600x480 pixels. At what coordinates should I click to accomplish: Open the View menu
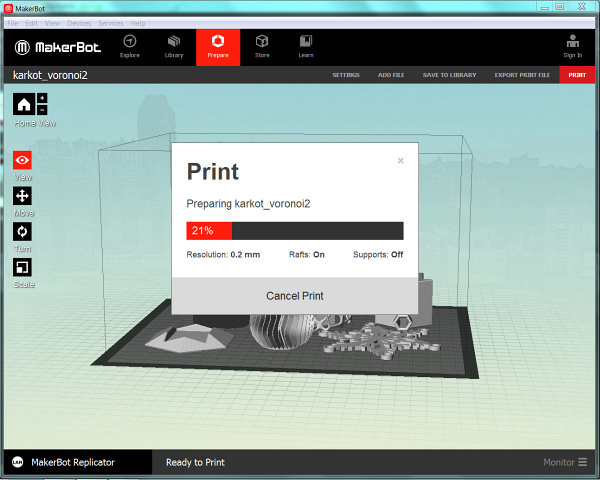coord(52,23)
